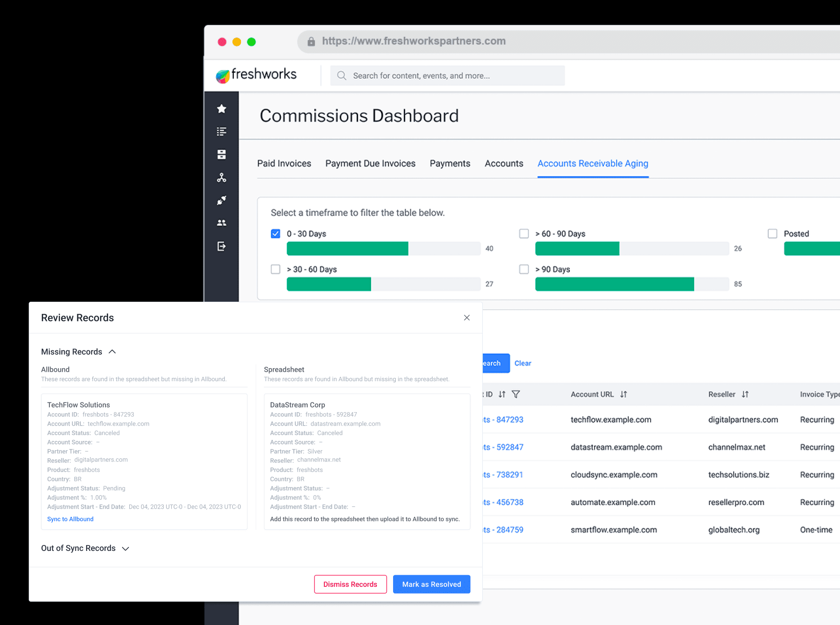Screen dimensions: 840x625
Task: Open the ID column filter funnel
Action: coord(516,394)
